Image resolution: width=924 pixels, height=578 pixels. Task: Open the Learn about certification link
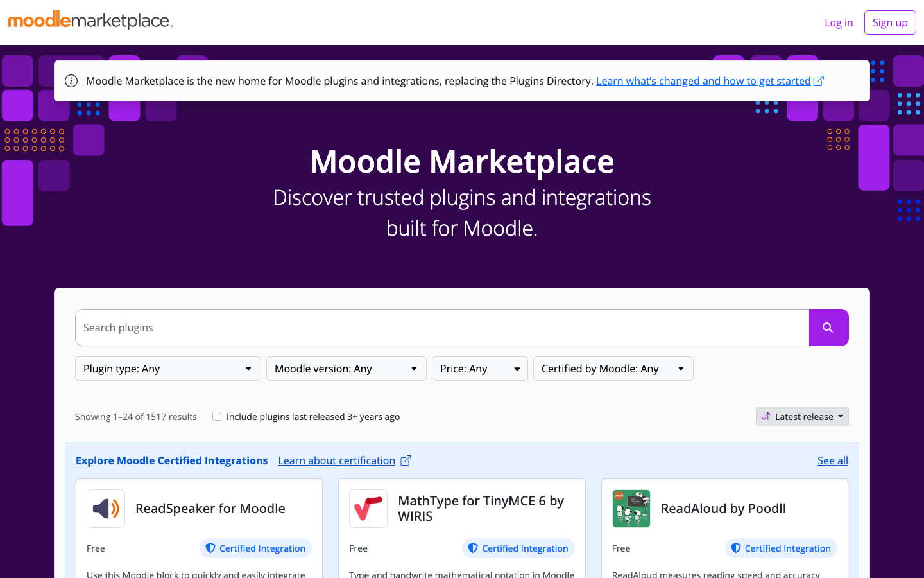pos(337,460)
